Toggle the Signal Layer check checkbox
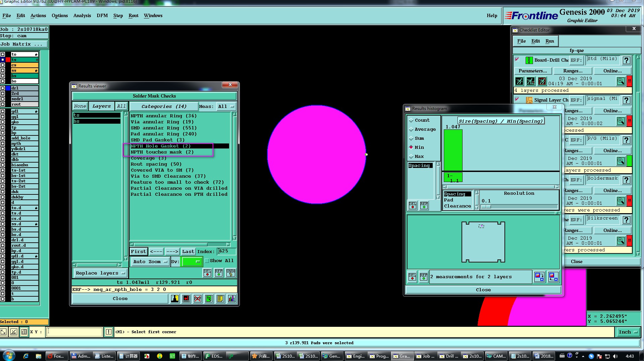644x361 pixels. click(517, 99)
